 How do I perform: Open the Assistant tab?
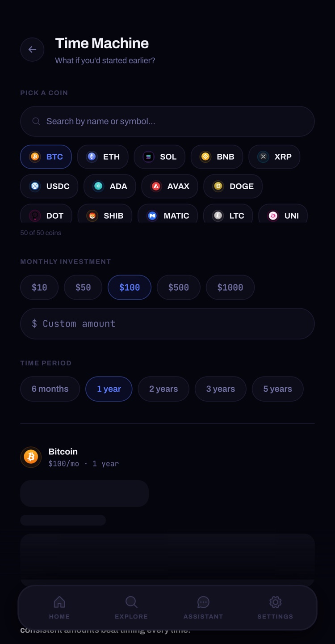click(203, 607)
